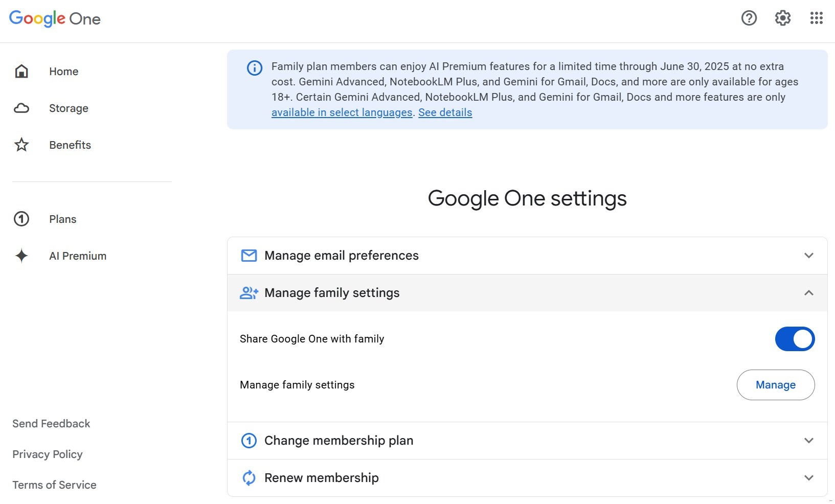This screenshot has width=835, height=504.
Task: Toggle Share Google One with family switch
Action: pyautogui.click(x=794, y=339)
